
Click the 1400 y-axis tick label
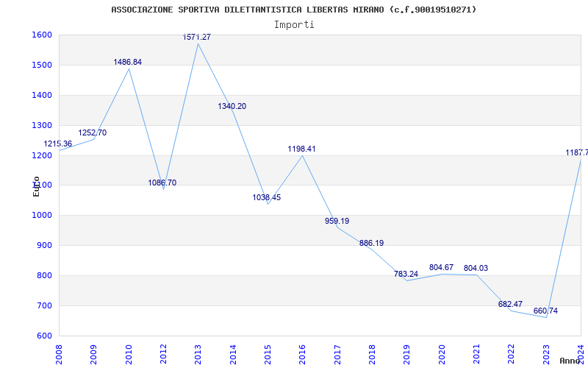click(42, 95)
